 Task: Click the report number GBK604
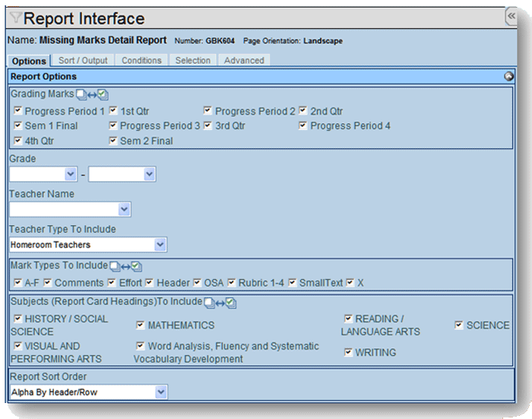(x=220, y=41)
